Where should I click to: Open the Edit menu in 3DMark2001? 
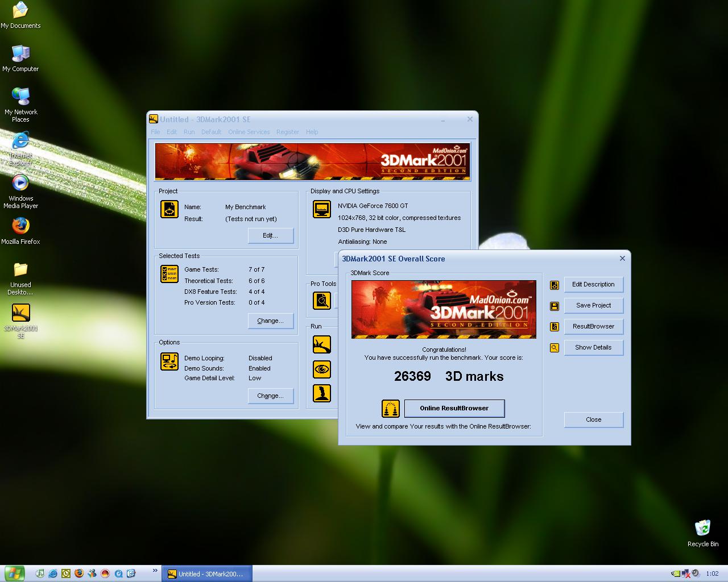172,132
